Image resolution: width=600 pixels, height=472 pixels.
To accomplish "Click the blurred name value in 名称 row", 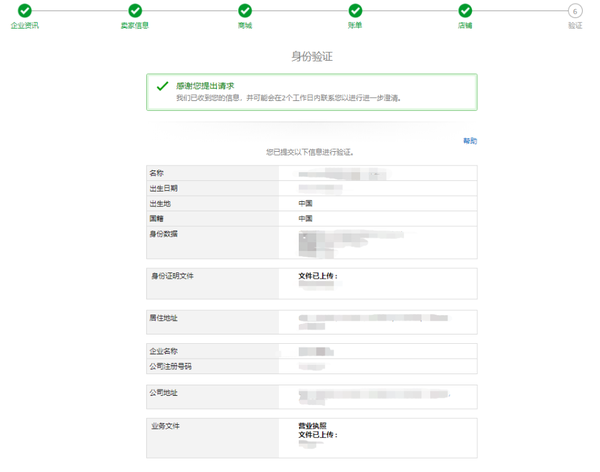I will point(342,175).
